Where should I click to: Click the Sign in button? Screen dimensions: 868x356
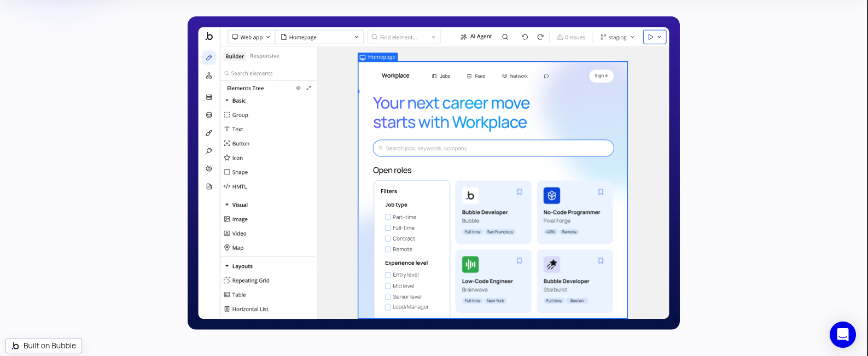point(601,76)
